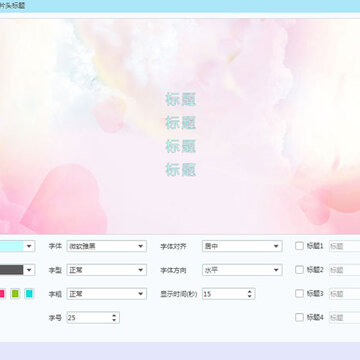
Task: Select the topmost 标题 line in the preview
Action: pos(180,99)
